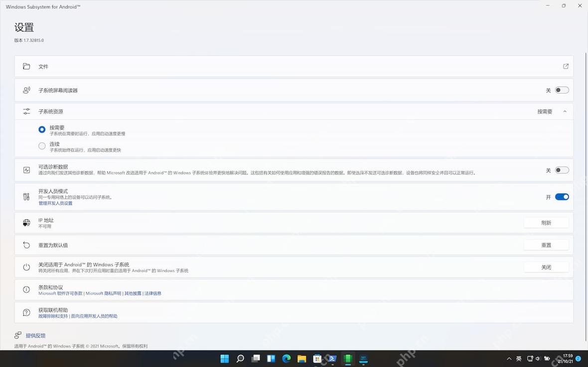Launch Microsoft Edge from taskbar
This screenshot has width=588, height=367.
(287, 359)
